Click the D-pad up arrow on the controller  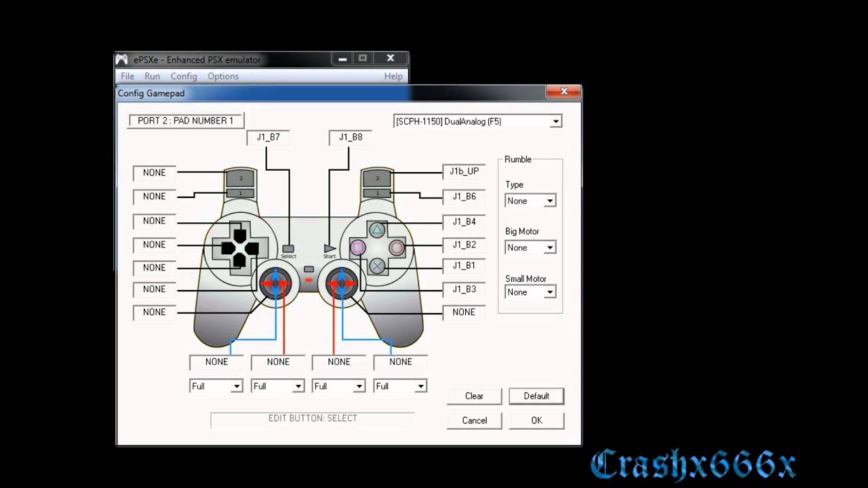pos(239,237)
